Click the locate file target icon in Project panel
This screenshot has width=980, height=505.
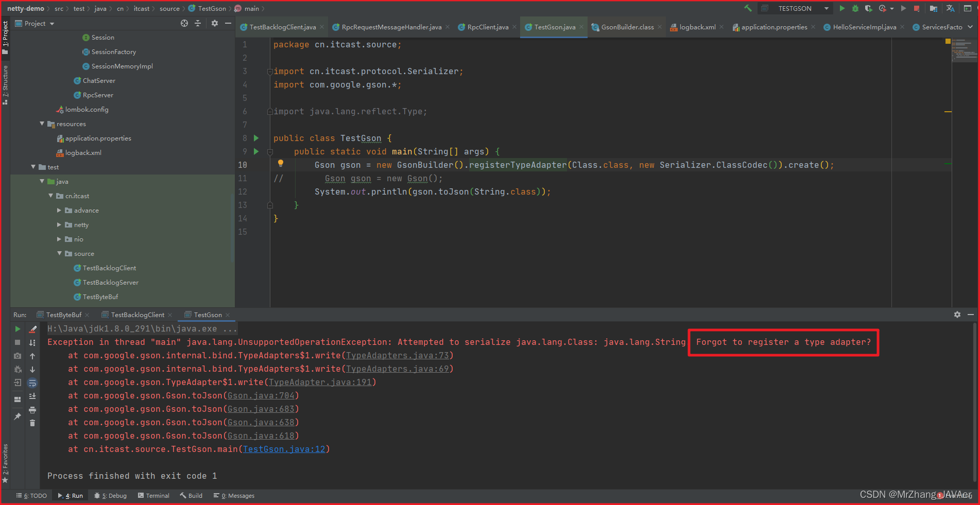pos(184,23)
